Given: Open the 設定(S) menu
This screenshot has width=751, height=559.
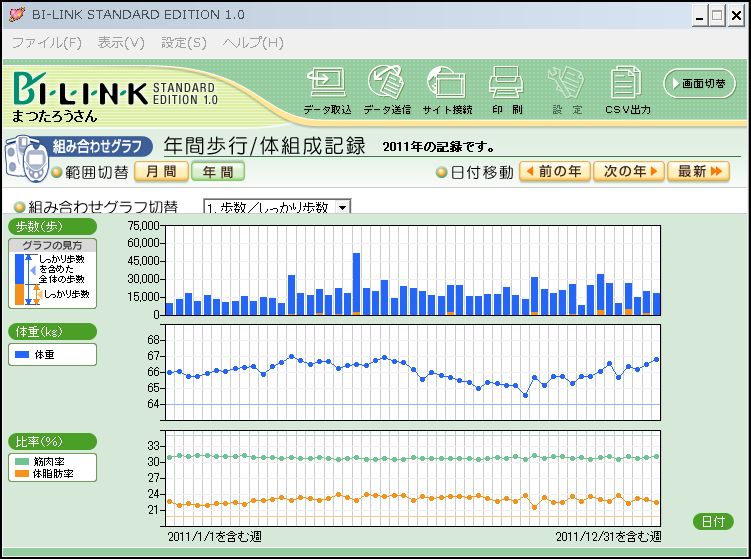Looking at the screenshot, I should click(x=184, y=43).
